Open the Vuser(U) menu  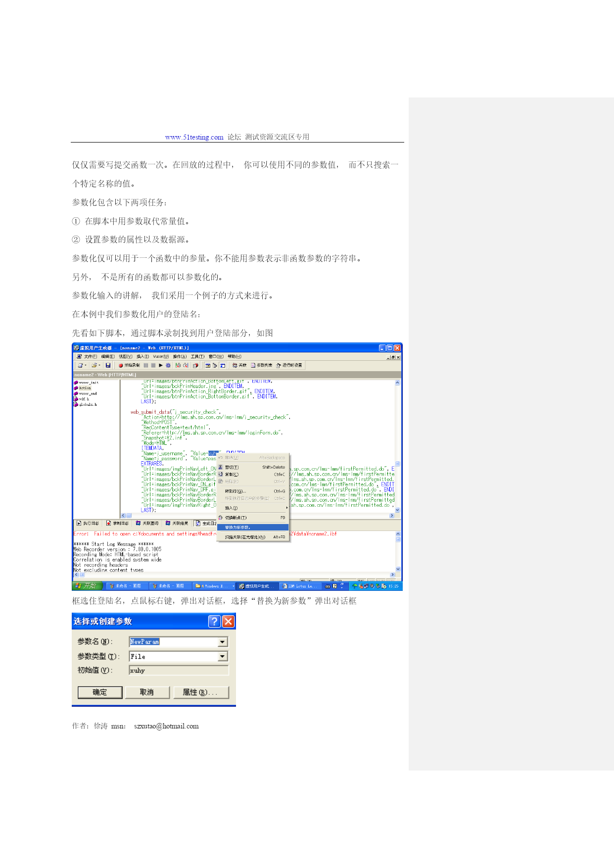[161, 356]
